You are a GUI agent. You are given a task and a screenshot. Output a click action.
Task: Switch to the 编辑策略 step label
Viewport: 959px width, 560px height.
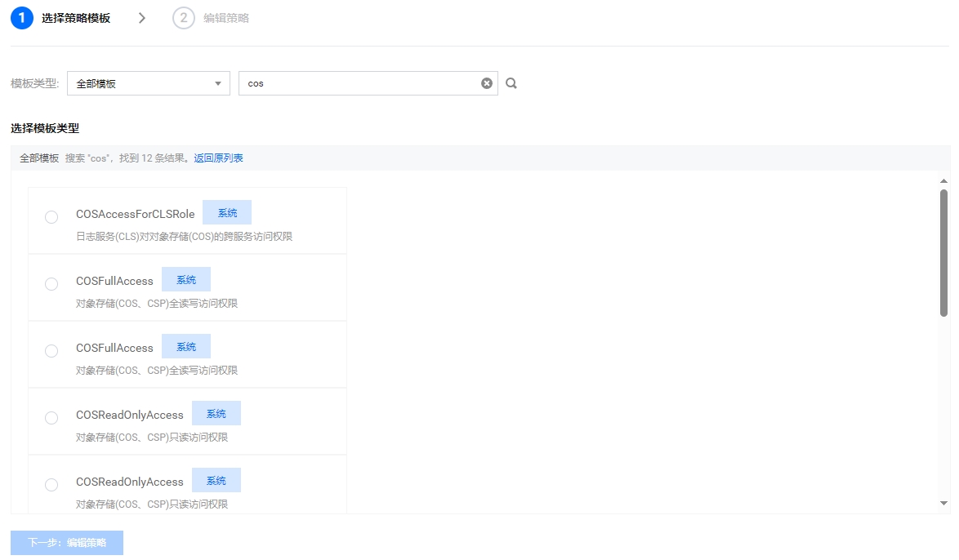coord(226,18)
